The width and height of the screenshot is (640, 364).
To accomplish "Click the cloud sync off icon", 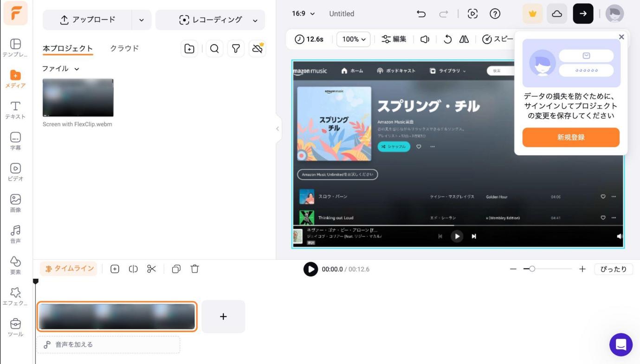I will point(257,49).
